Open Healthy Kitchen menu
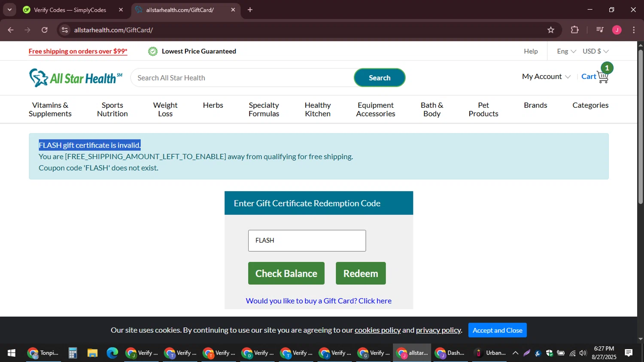The height and width of the screenshot is (362, 644). point(318,110)
